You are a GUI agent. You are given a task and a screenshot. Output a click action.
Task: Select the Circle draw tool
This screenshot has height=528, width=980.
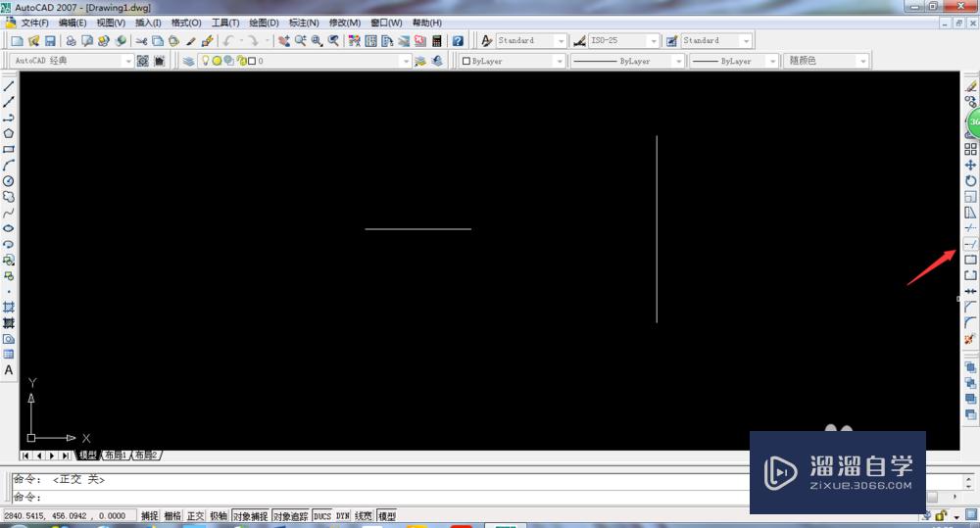pos(9,180)
